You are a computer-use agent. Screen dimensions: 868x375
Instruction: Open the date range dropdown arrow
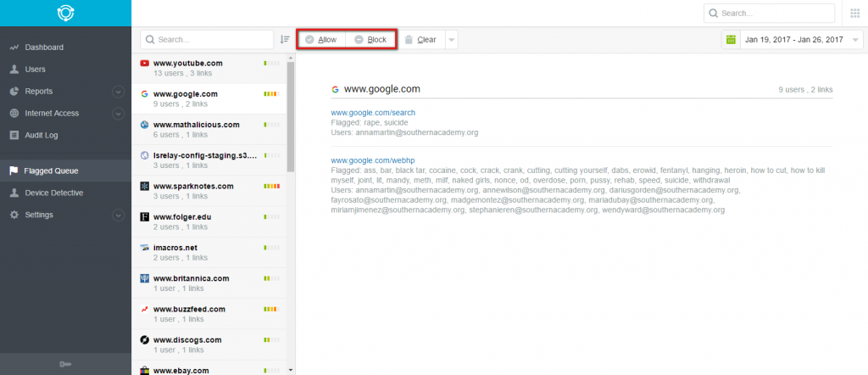856,40
